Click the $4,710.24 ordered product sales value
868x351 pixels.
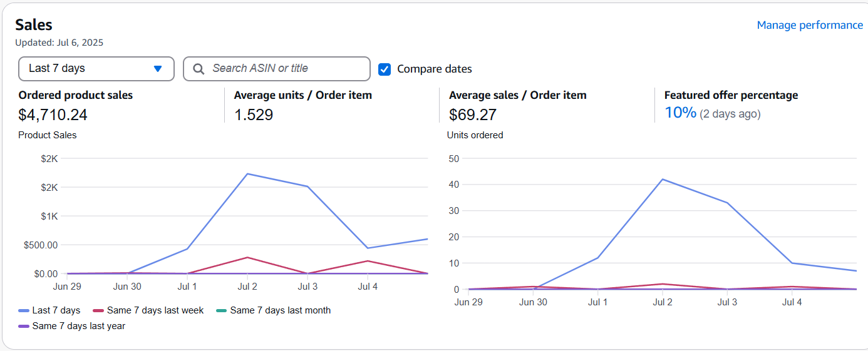point(53,115)
